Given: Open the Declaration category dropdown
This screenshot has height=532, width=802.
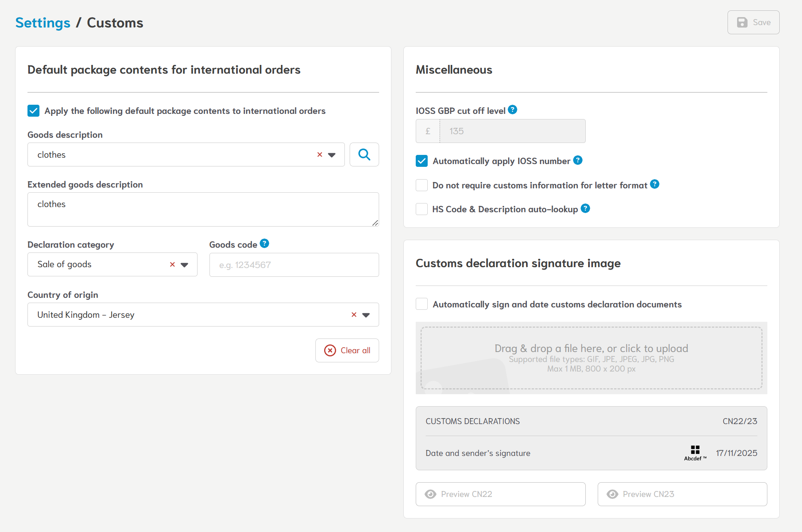Looking at the screenshot, I should coord(184,265).
